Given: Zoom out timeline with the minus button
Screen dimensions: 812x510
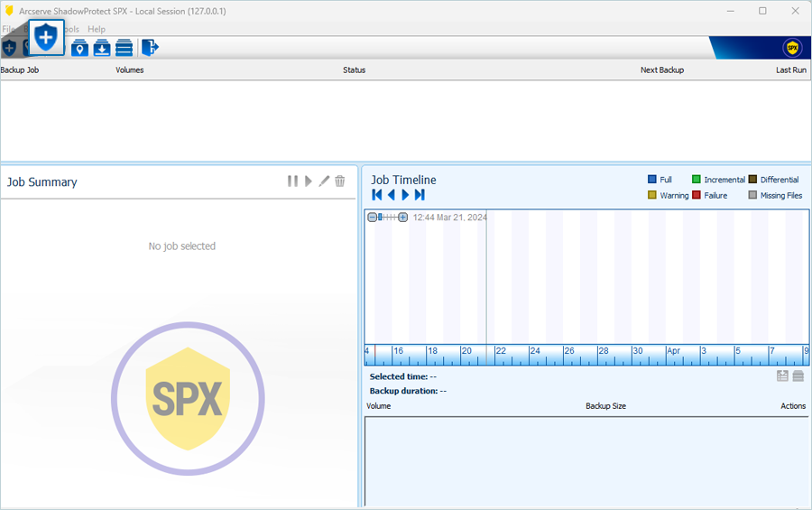Looking at the screenshot, I should point(372,218).
